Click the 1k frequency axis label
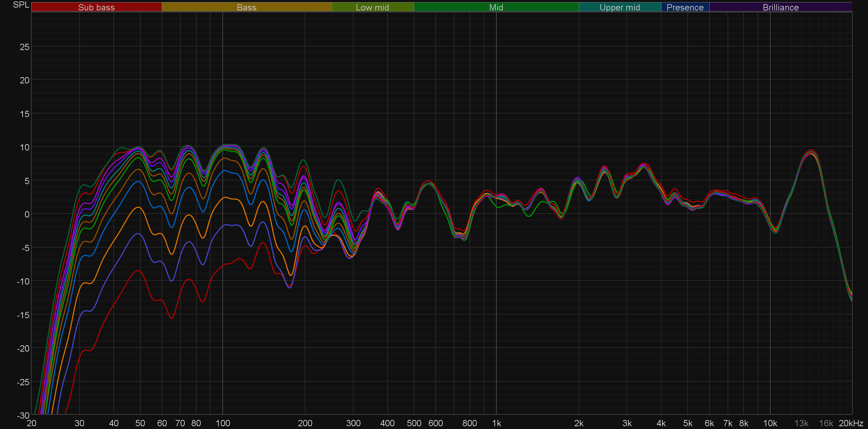The height and width of the screenshot is (429, 868). pos(496,423)
